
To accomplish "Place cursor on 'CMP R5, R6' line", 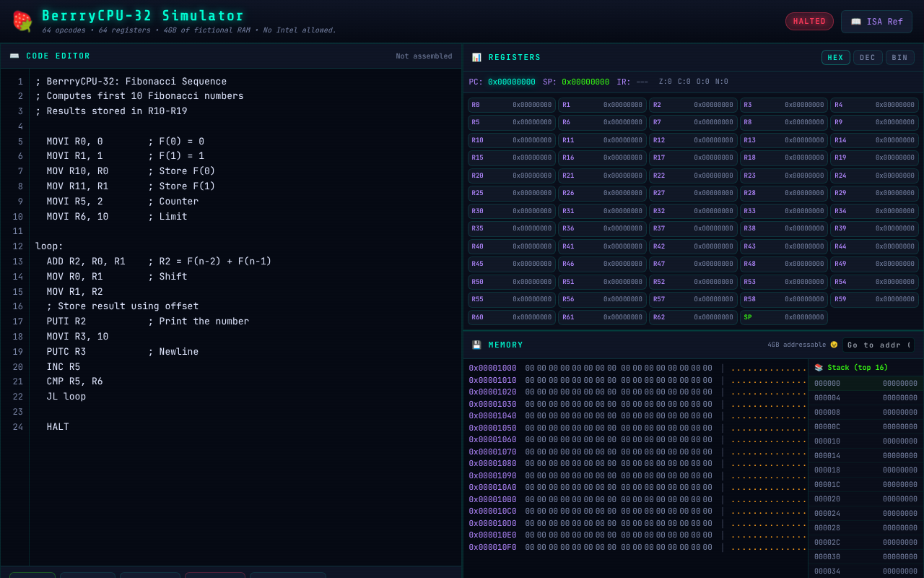I will (x=75, y=381).
